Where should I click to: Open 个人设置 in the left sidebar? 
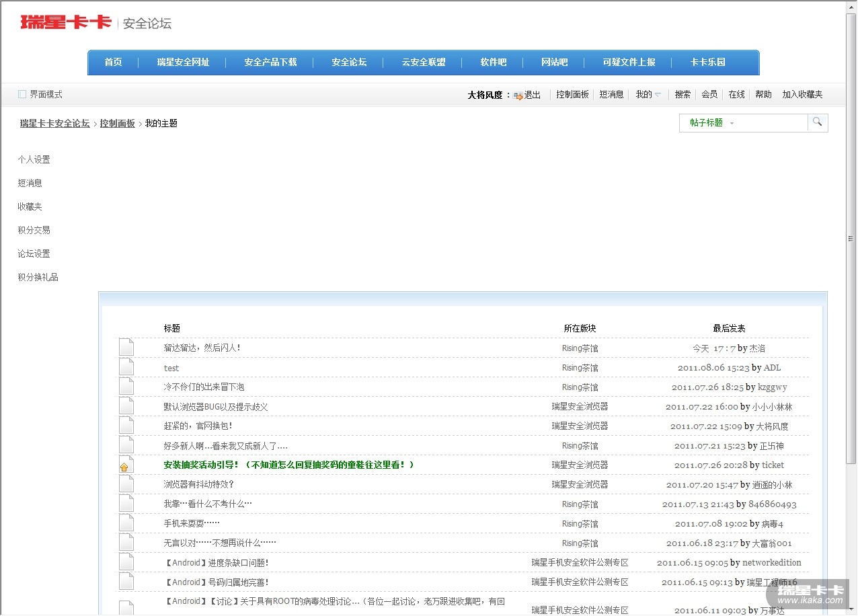tap(34, 160)
